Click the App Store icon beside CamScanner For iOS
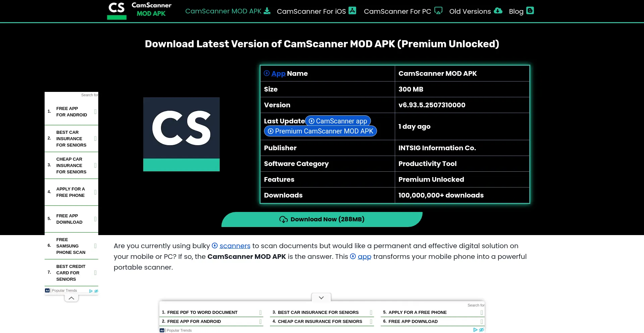Image resolution: width=644 pixels, height=333 pixels. pos(352,10)
